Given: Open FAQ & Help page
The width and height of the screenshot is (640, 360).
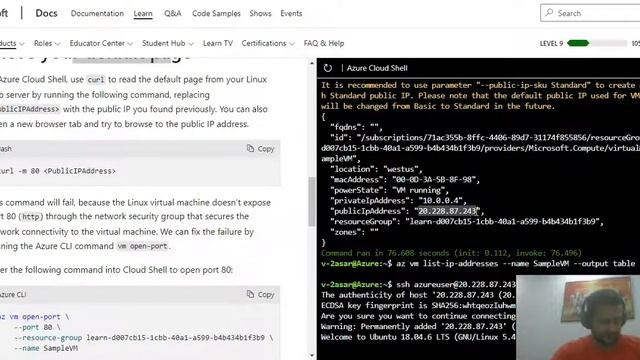Looking at the screenshot, I should point(324,43).
